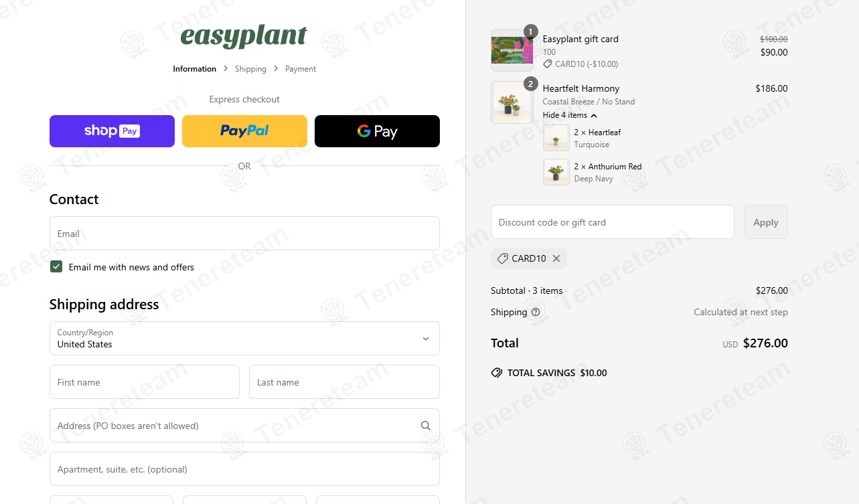Go to Payment breadcrumb step
The image size is (859, 504).
301,69
